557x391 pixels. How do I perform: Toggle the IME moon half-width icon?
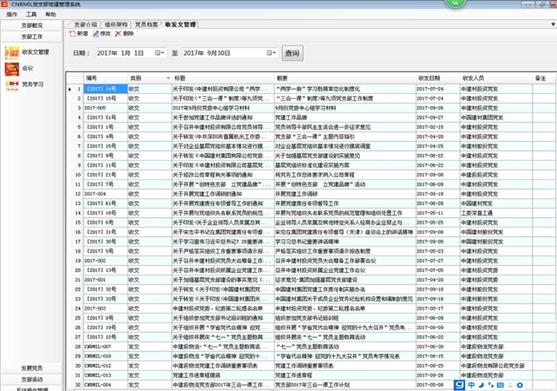(481, 385)
